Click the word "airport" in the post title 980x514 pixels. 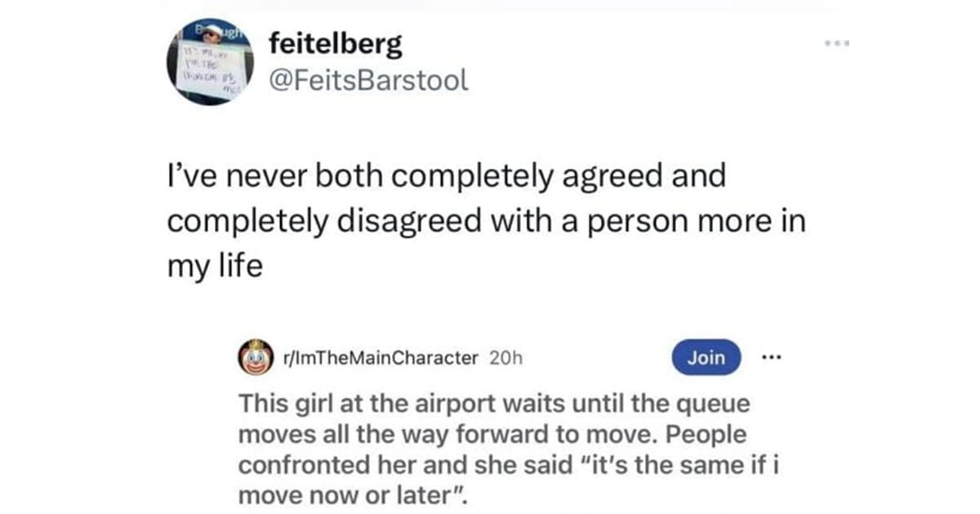(x=451, y=405)
